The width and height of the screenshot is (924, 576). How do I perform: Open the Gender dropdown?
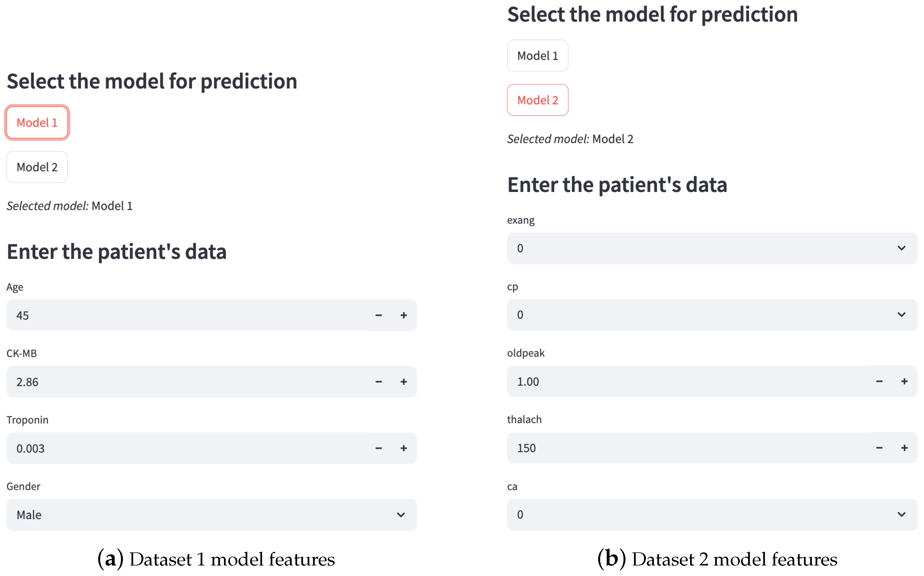(211, 515)
